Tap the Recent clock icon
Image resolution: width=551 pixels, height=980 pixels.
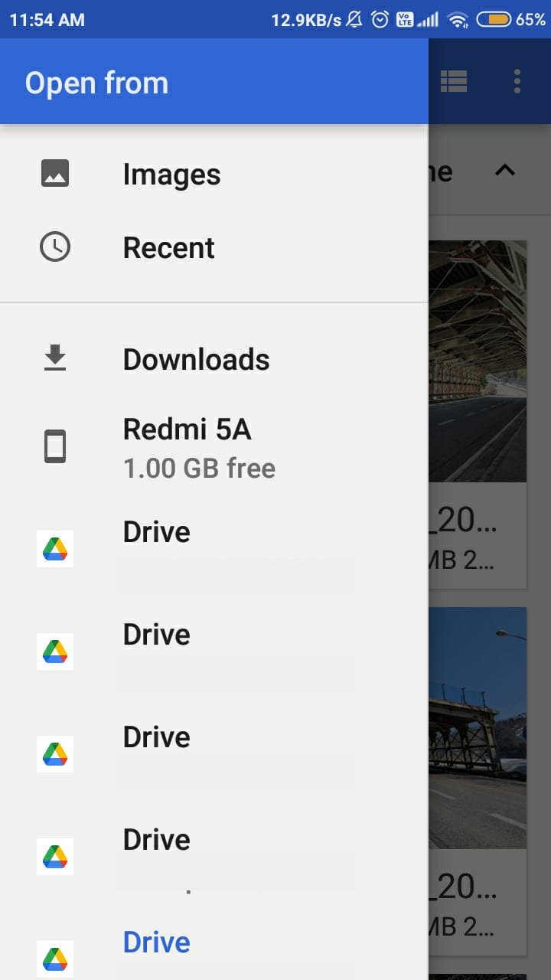pos(55,247)
